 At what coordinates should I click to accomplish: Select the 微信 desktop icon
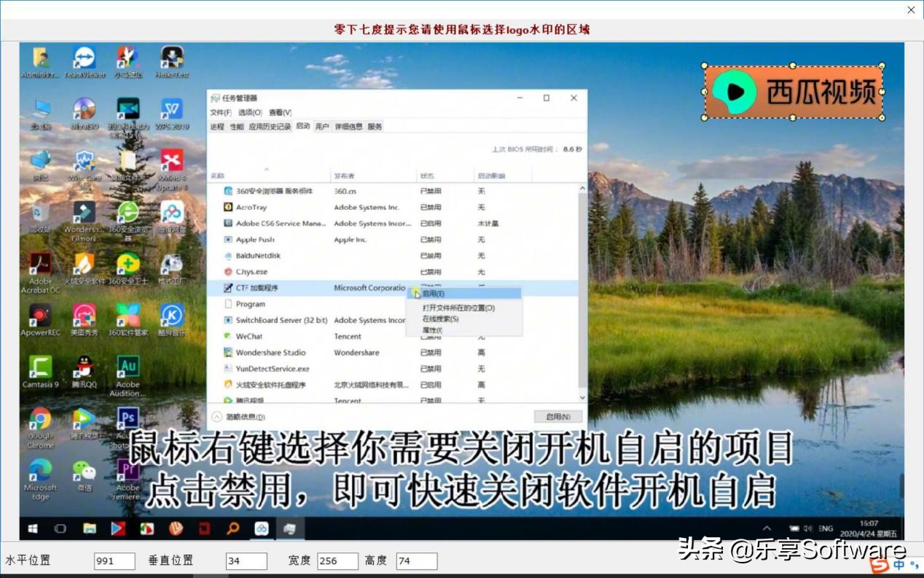coord(84,476)
